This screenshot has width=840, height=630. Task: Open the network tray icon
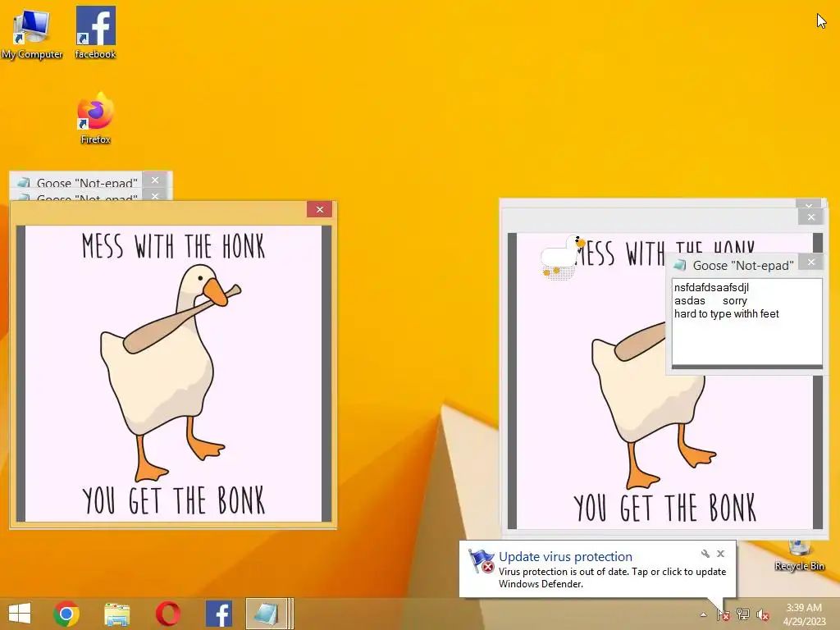tap(743, 614)
